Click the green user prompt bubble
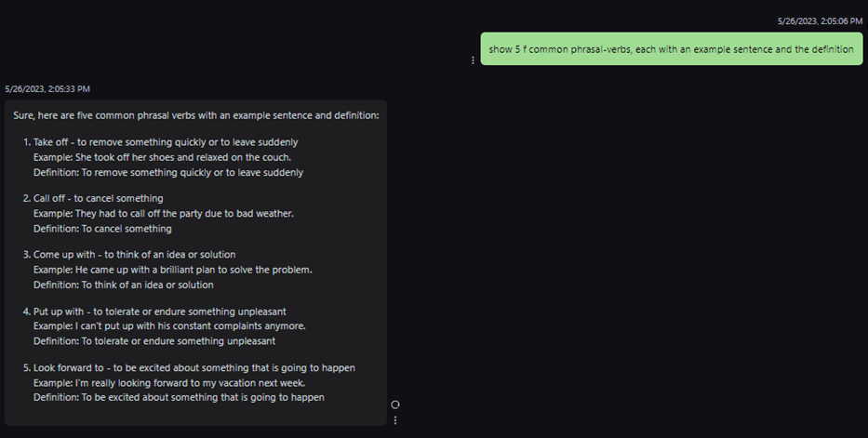Viewport: 868px width, 438px height. 671,49
